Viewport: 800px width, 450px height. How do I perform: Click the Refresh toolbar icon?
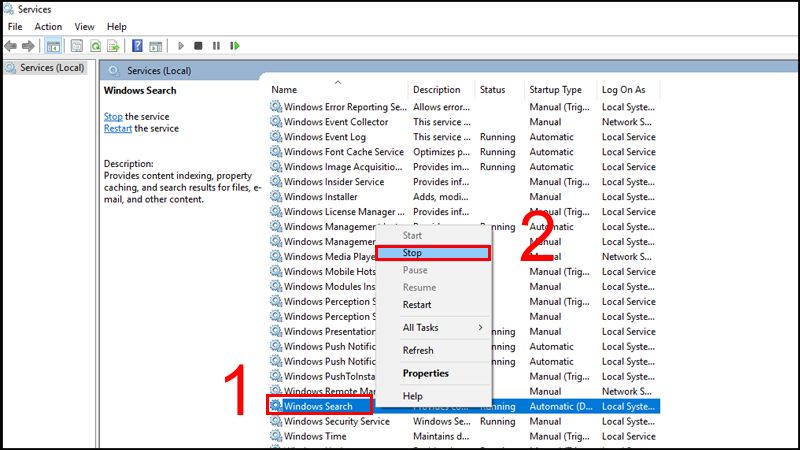(x=95, y=46)
